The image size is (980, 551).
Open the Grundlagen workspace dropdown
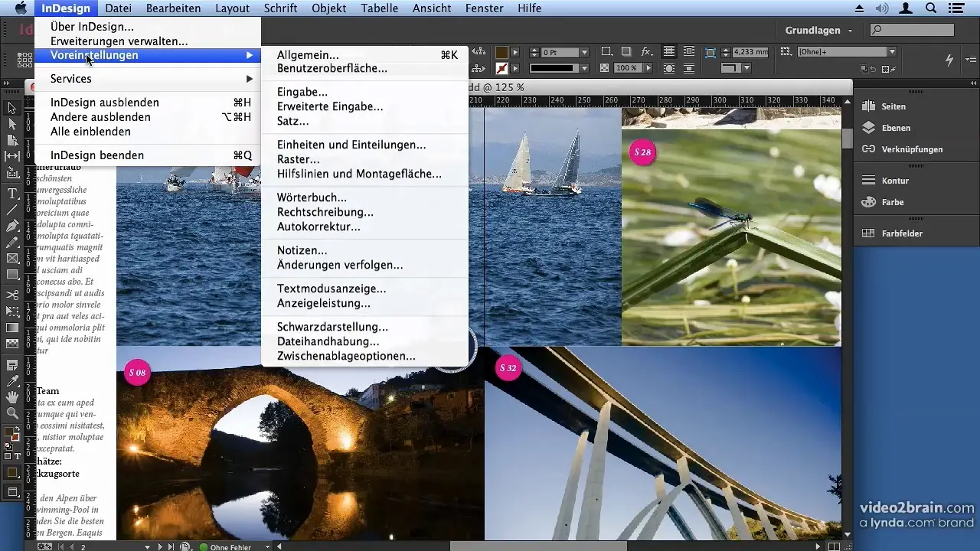click(x=818, y=31)
